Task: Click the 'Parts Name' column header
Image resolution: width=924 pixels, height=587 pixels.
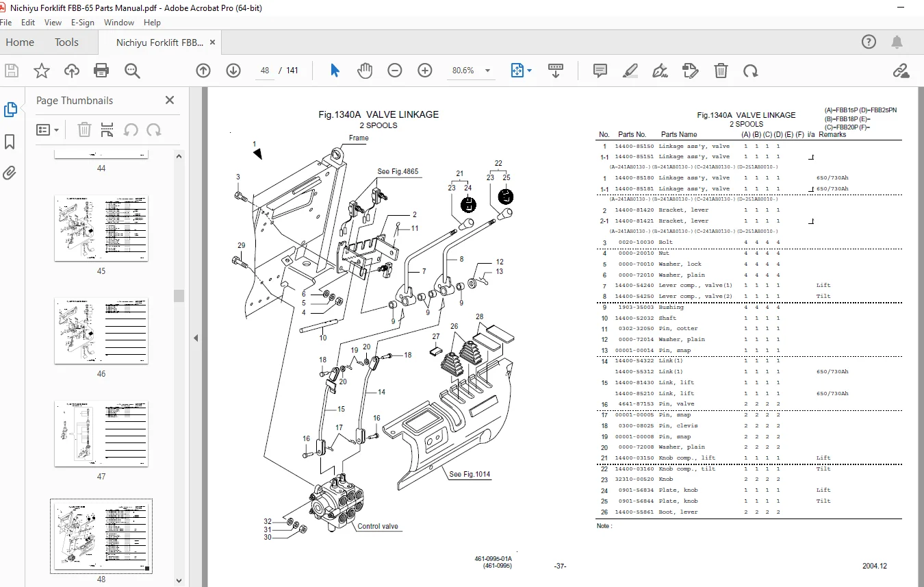Action: [x=679, y=135]
